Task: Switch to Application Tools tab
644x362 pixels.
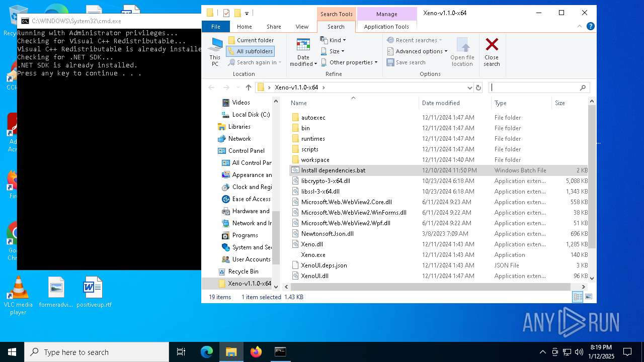Action: coord(386,27)
